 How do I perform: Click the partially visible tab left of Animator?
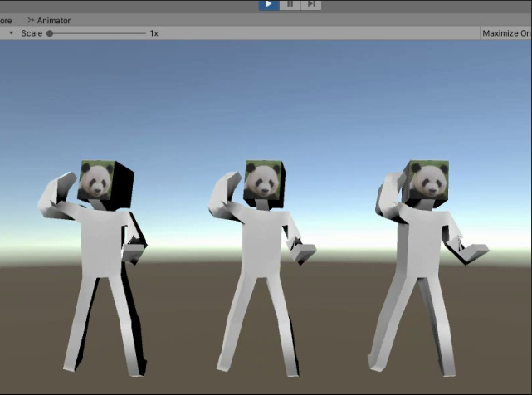6,21
